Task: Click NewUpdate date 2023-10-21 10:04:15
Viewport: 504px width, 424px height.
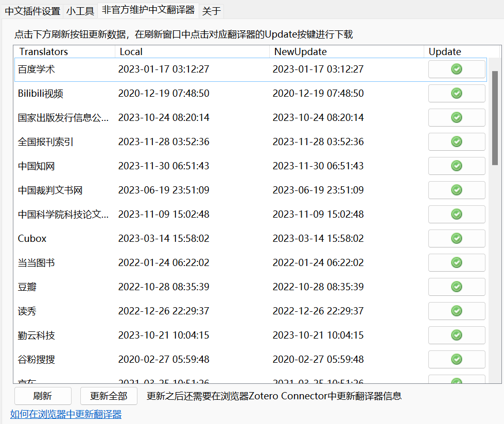Action: pyautogui.click(x=318, y=335)
